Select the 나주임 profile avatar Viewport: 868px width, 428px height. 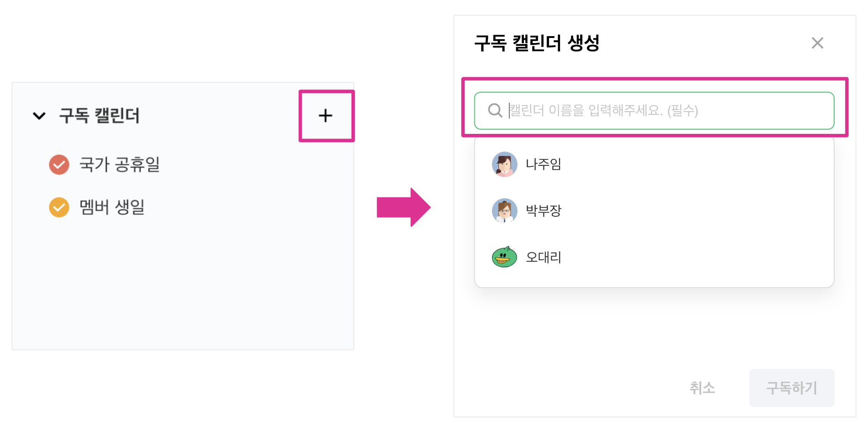504,164
